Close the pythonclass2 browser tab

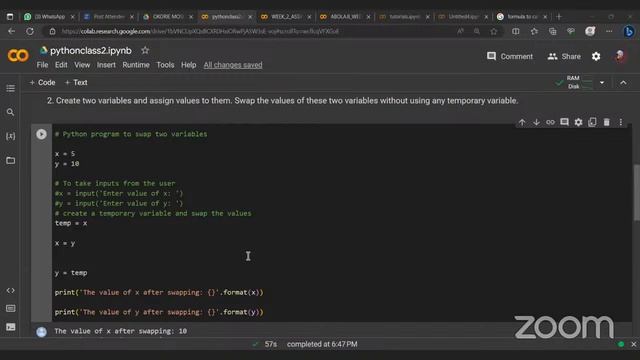tap(250, 17)
